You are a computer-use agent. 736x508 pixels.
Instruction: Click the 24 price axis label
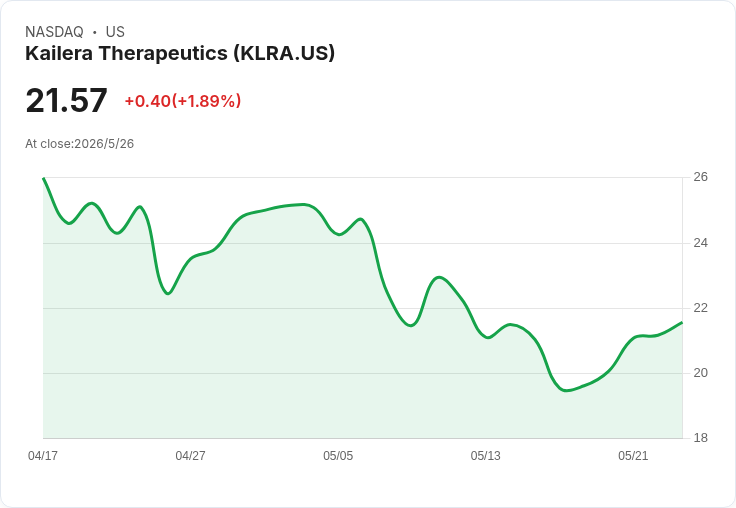click(x=701, y=243)
